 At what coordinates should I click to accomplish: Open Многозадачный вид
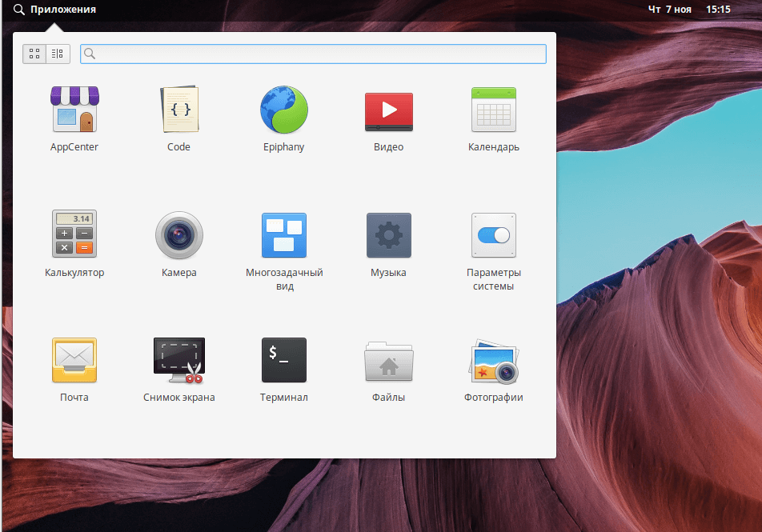[284, 235]
